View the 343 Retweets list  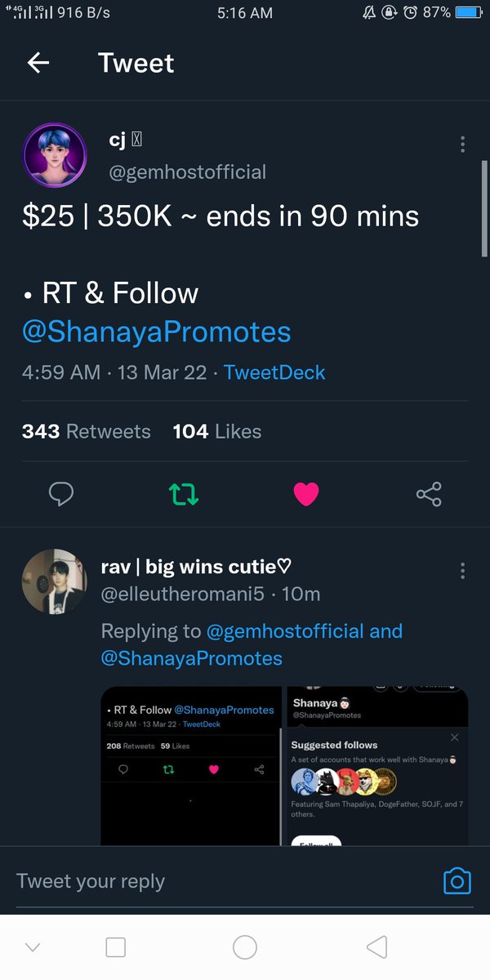(87, 431)
